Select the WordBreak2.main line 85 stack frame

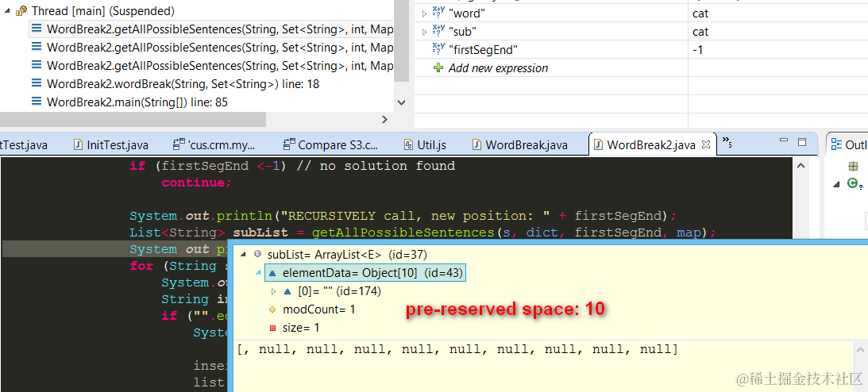137,102
